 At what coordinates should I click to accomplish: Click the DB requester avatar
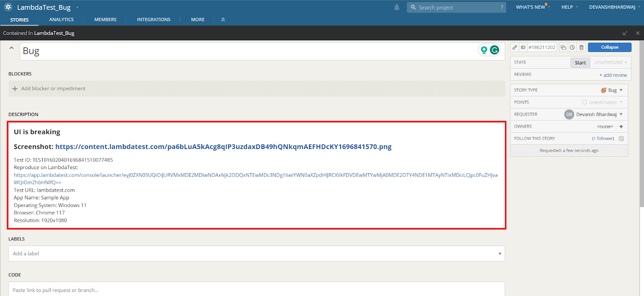coord(569,114)
